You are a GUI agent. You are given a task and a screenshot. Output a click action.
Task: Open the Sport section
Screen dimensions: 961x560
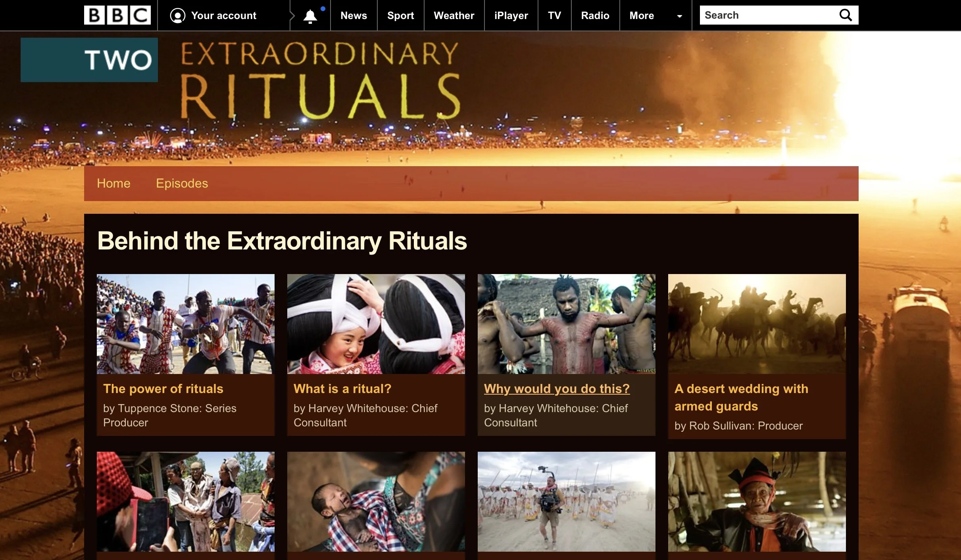[x=400, y=15]
